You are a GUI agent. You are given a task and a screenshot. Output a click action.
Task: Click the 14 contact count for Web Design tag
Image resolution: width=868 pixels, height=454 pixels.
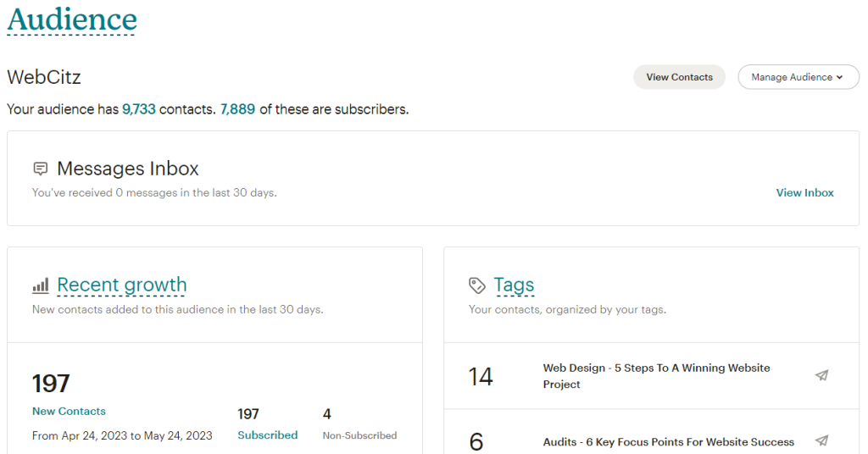tap(481, 376)
